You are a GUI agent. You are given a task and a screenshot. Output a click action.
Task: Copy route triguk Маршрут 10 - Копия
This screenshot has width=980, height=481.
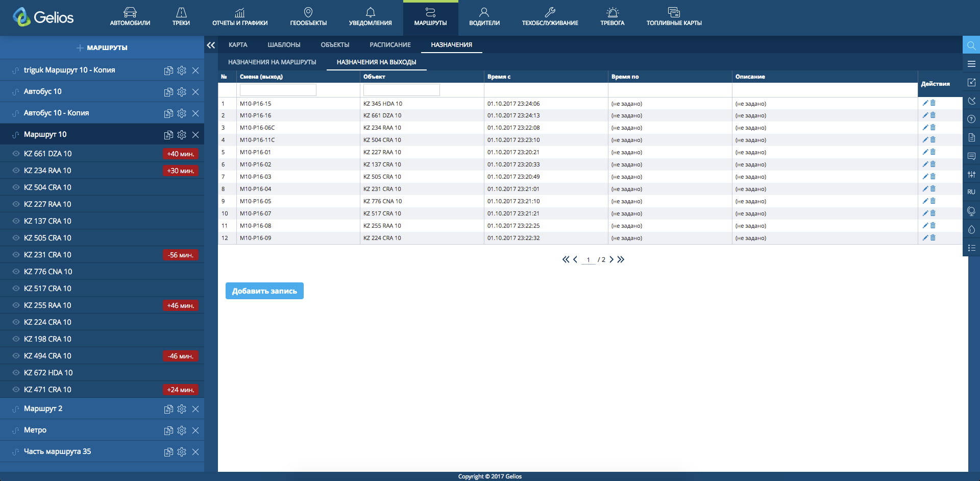pos(168,70)
